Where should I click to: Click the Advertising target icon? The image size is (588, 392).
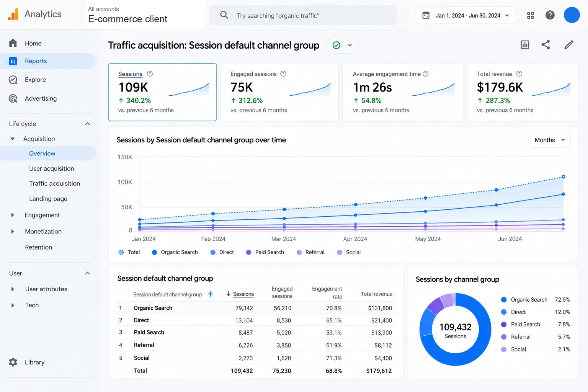click(x=13, y=98)
